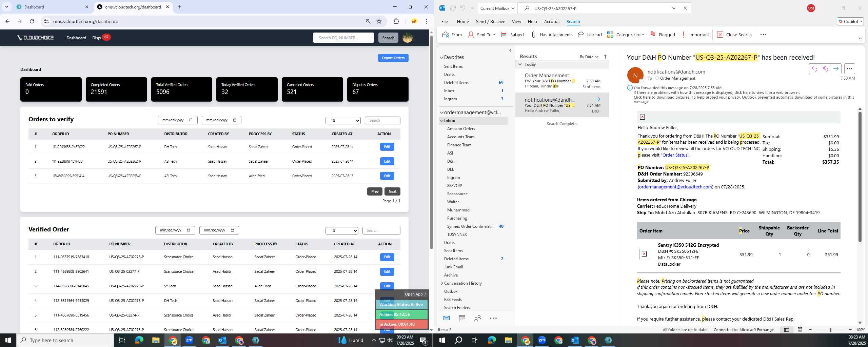
Task: Open Order Status link in email
Action: 675,155
